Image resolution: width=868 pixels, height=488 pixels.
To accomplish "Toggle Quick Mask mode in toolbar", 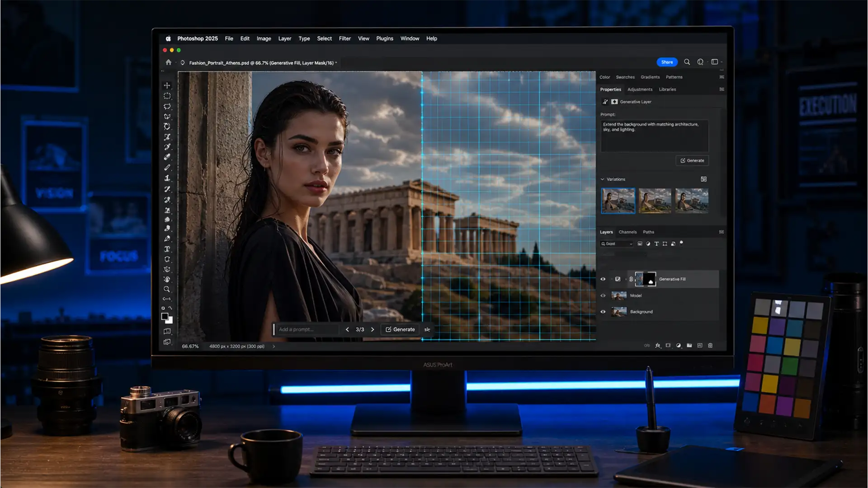I will [x=167, y=331].
